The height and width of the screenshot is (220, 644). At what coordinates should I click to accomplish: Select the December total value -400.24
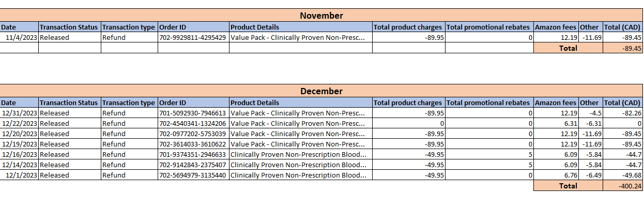click(622, 185)
